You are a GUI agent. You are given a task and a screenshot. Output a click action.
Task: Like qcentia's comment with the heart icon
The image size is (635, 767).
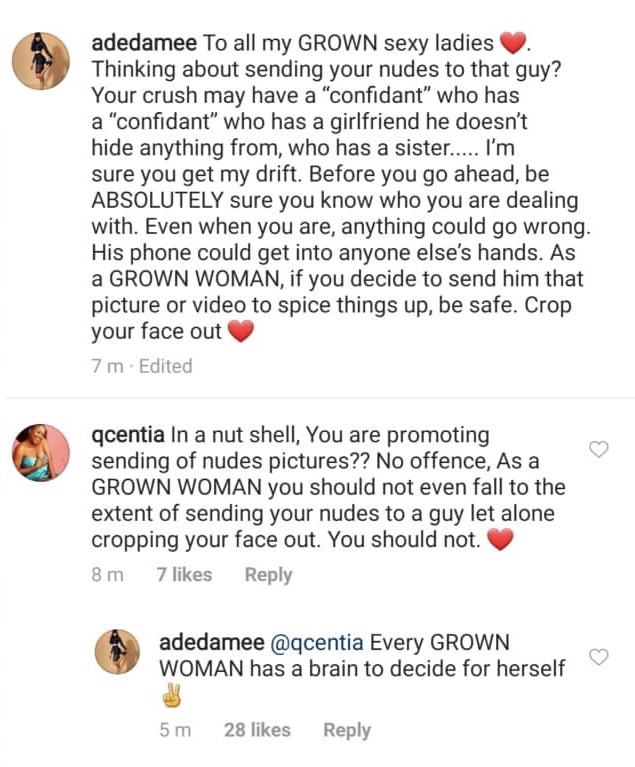(599, 450)
